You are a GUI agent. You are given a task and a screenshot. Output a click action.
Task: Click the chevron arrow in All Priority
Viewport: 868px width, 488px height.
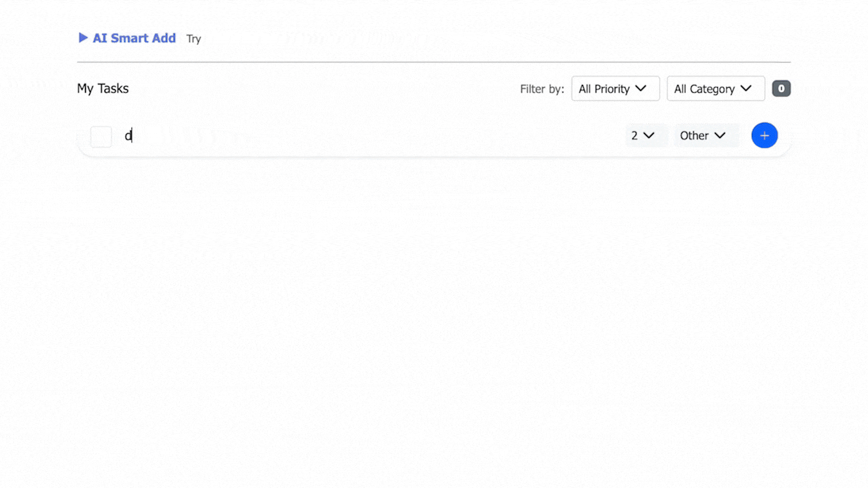pos(641,88)
